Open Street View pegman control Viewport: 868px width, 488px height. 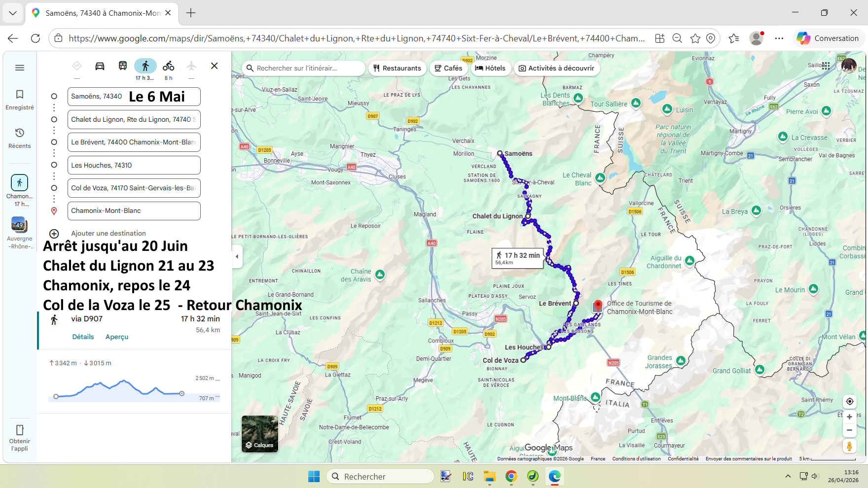pos(849,446)
